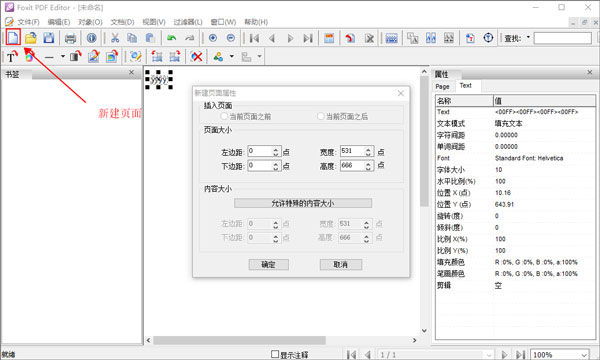Close the 属性 properties panel
This screenshot has height=360, width=600.
pyautogui.click(x=590, y=72)
